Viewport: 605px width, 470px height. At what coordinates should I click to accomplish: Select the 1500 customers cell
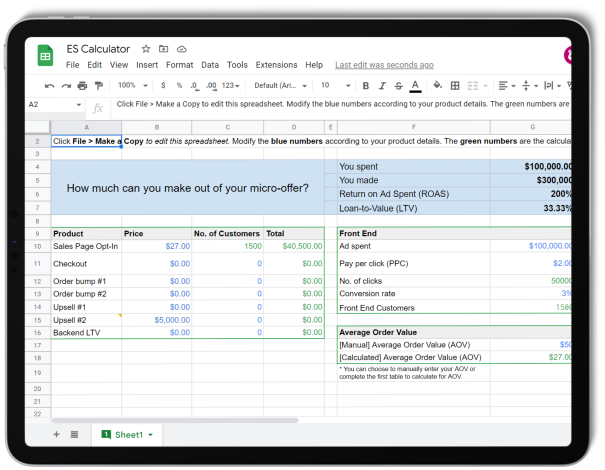[x=228, y=246]
